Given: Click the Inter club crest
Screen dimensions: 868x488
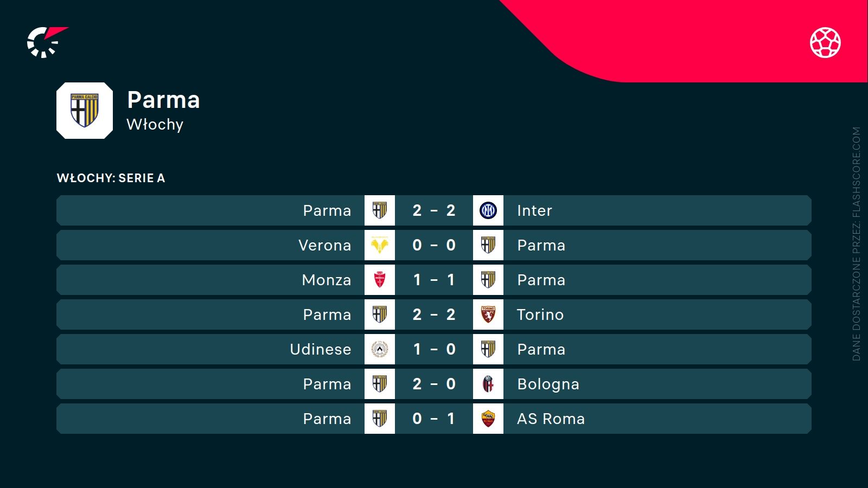Looking at the screenshot, I should [x=488, y=210].
